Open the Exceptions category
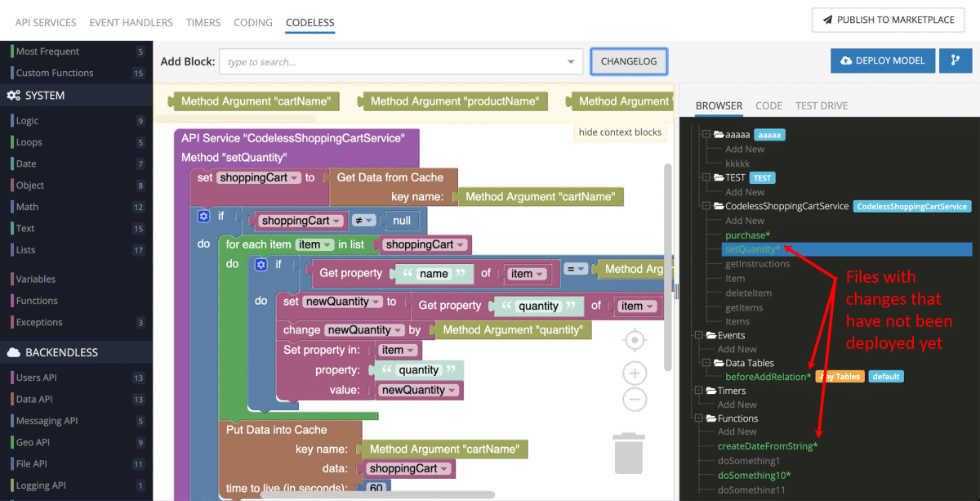 [x=76, y=322]
